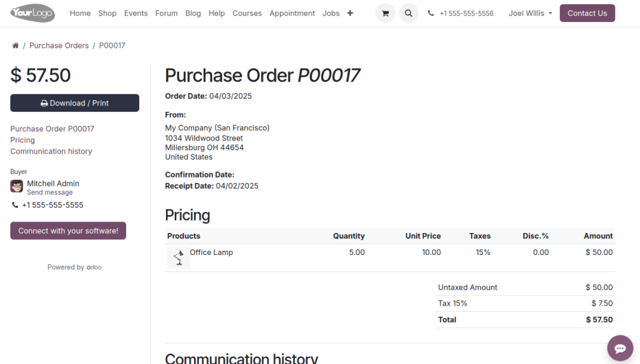Click the Download / Print button
Image resolution: width=640 pixels, height=364 pixels.
coord(75,103)
